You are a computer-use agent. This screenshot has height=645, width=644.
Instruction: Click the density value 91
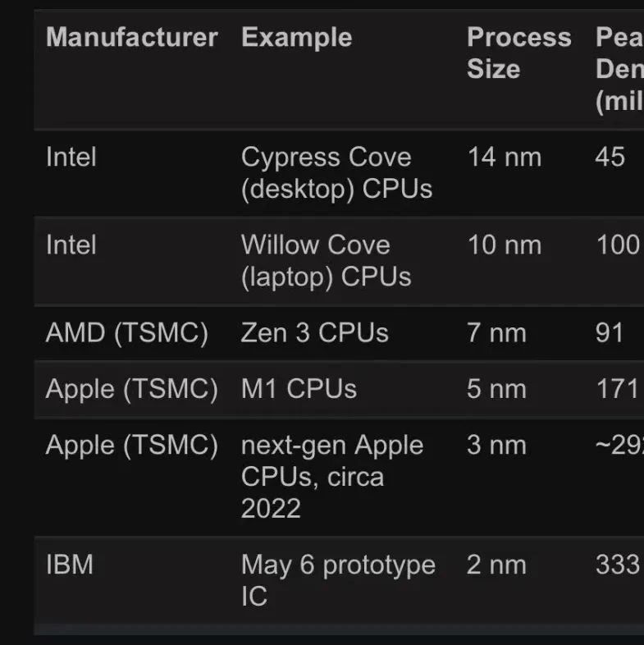pyautogui.click(x=609, y=333)
